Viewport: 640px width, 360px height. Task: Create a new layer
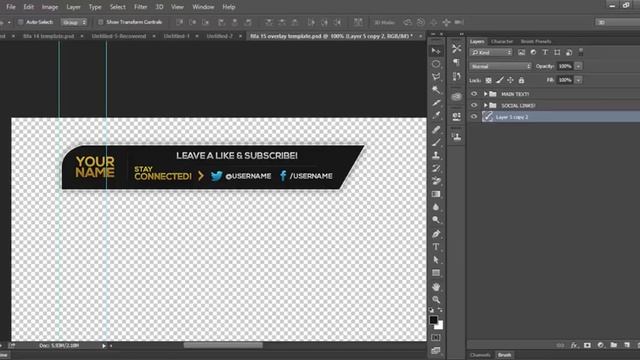(627, 345)
